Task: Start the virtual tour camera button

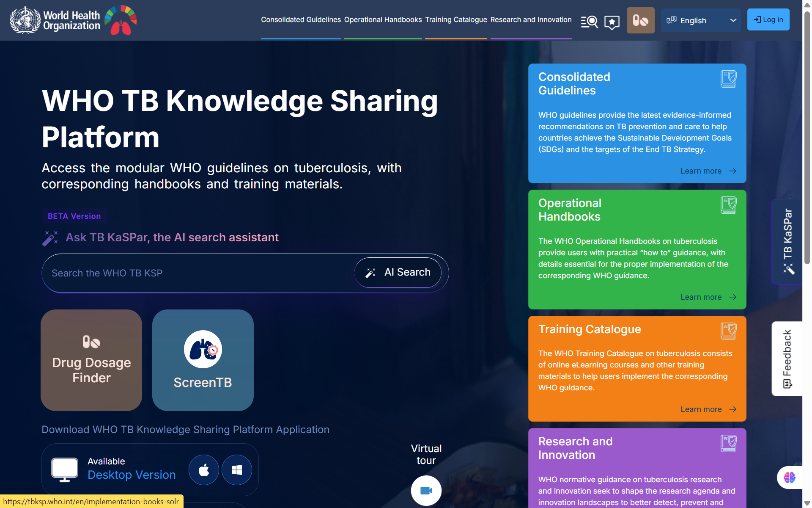Action: click(x=426, y=490)
